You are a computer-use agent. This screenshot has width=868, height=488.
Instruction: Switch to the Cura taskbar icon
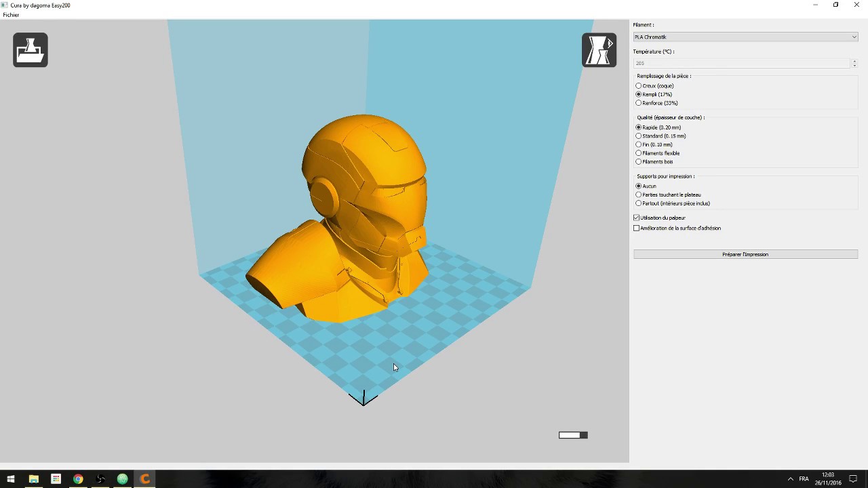click(x=145, y=479)
